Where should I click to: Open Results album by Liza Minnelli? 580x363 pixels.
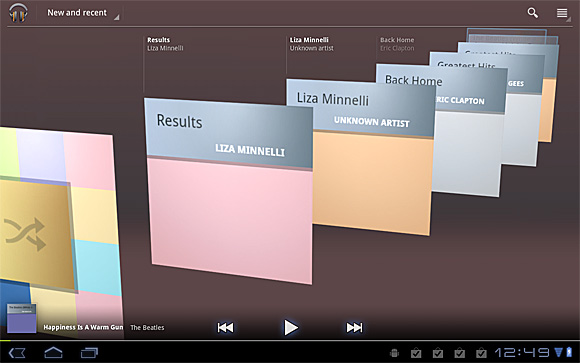click(x=229, y=191)
